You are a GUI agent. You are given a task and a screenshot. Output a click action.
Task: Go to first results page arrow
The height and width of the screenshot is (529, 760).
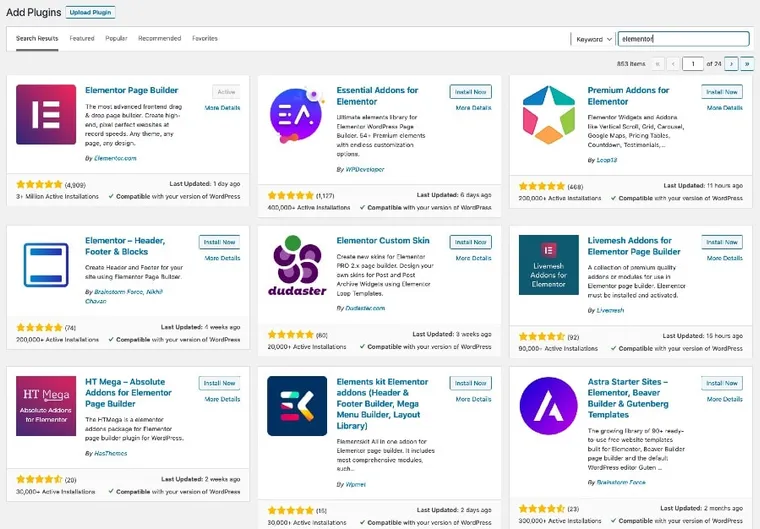(x=658, y=64)
